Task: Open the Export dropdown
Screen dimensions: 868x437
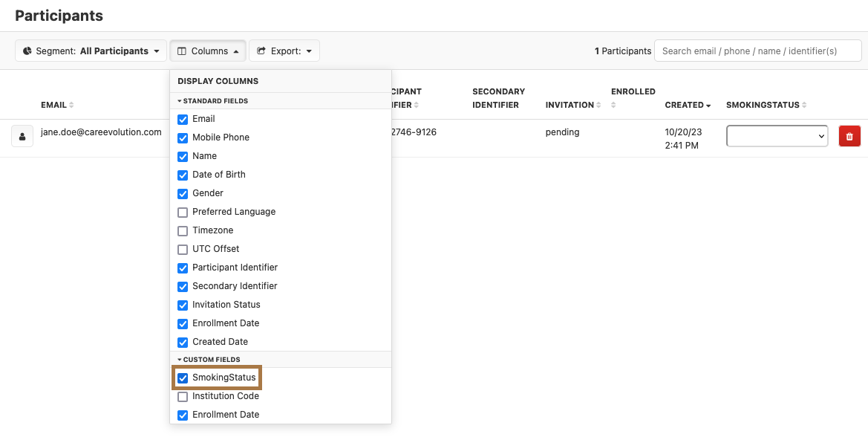Action: (284, 51)
